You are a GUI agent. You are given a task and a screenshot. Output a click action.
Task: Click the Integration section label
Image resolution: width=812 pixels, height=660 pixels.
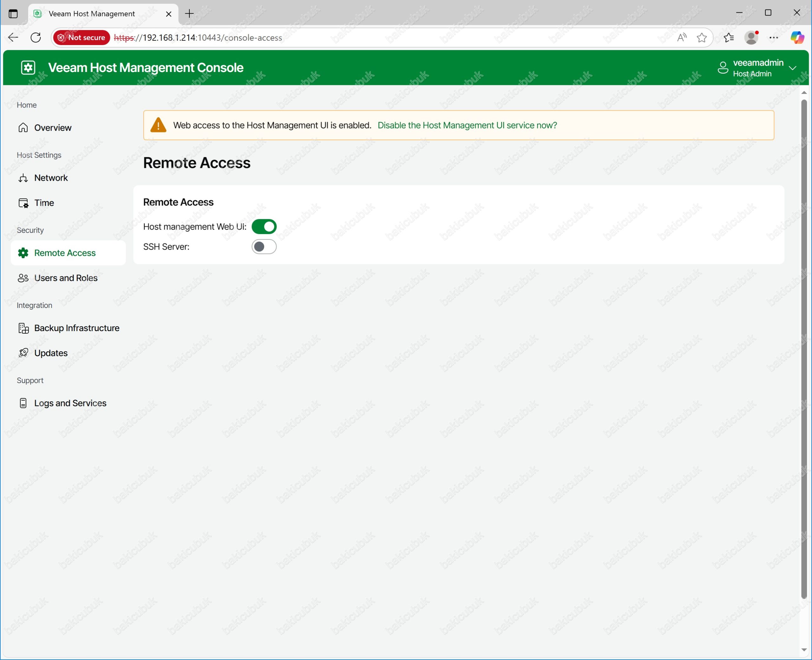(x=34, y=305)
